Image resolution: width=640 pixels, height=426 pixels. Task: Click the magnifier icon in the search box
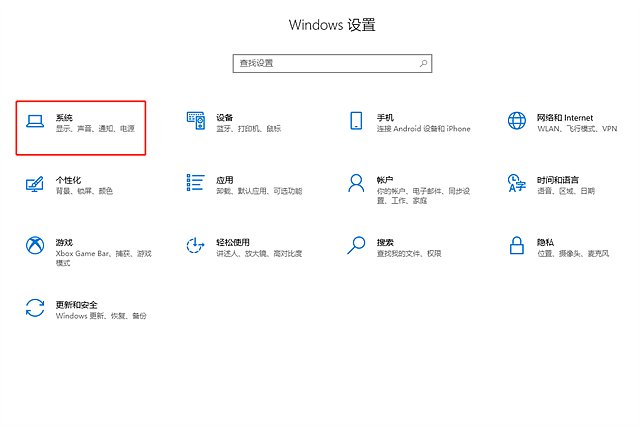423,63
